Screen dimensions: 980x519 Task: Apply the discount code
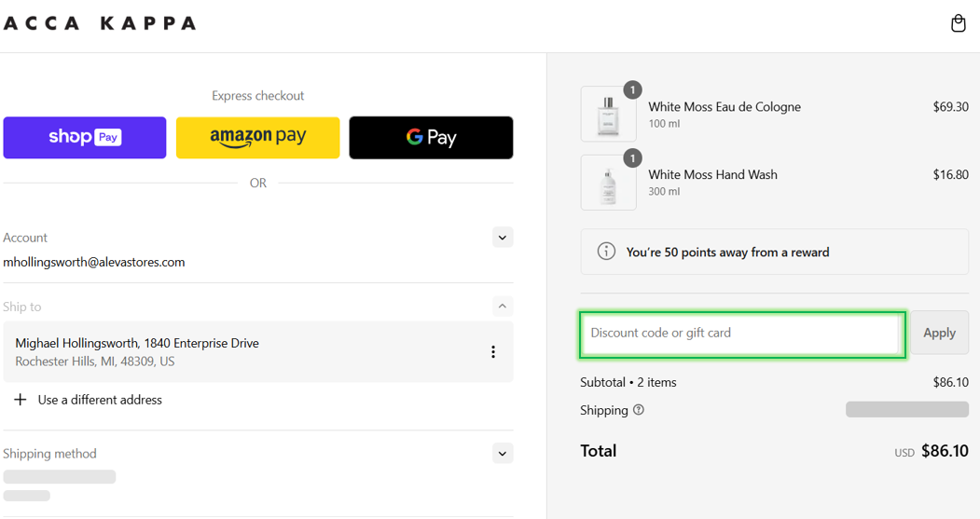(939, 333)
